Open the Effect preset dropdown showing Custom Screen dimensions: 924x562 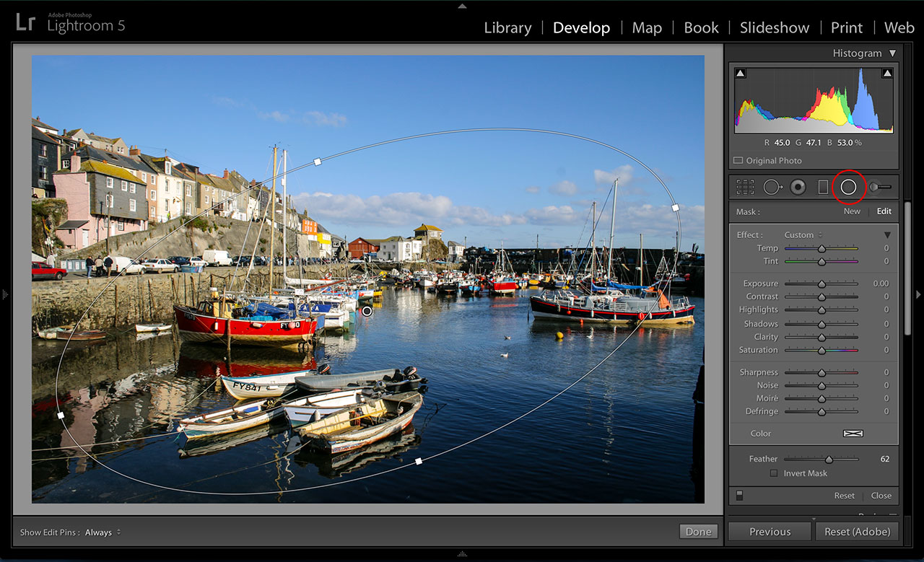point(803,235)
